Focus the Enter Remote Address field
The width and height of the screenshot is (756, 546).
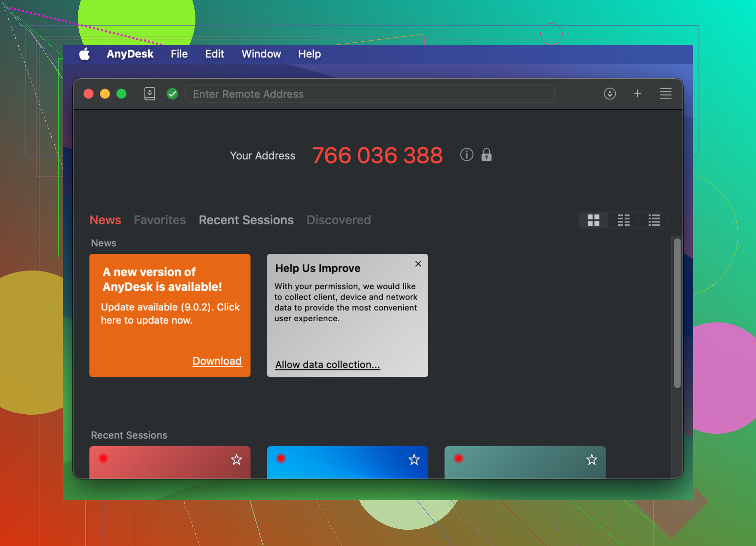point(370,93)
